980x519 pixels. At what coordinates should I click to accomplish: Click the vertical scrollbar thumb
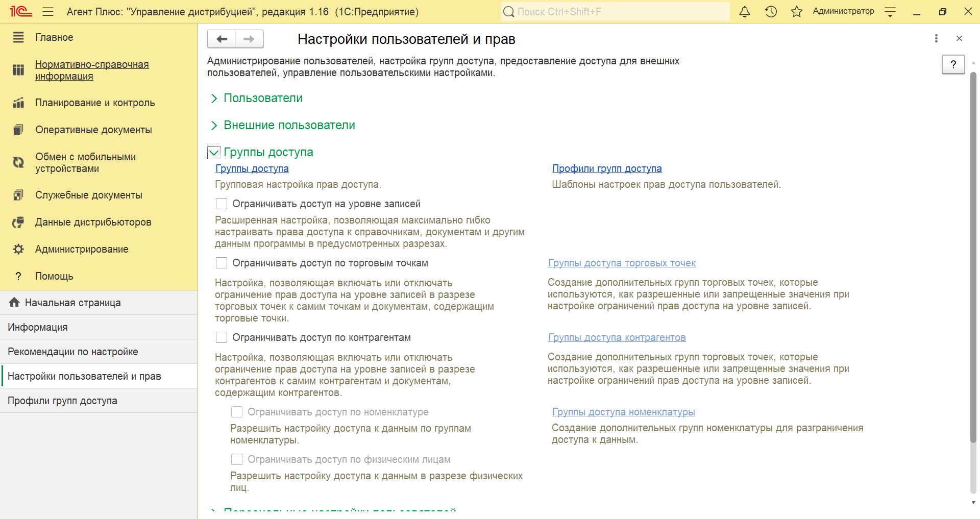973,258
